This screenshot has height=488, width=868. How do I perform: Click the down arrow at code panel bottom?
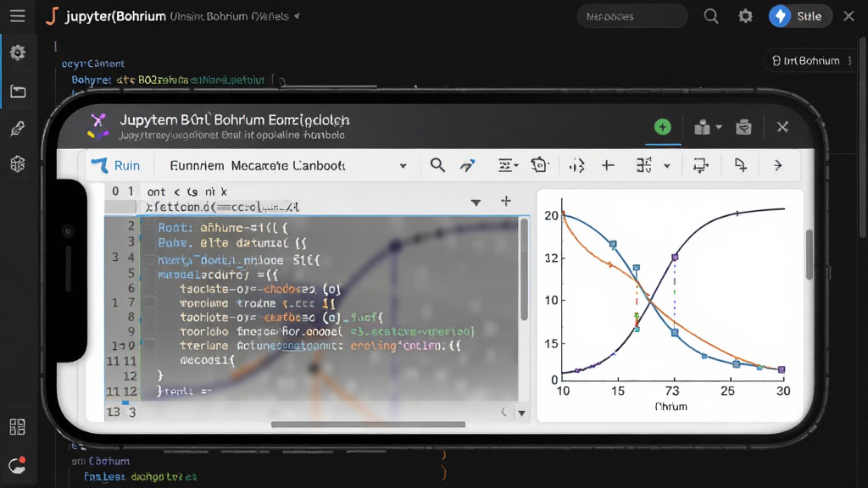pos(521,413)
